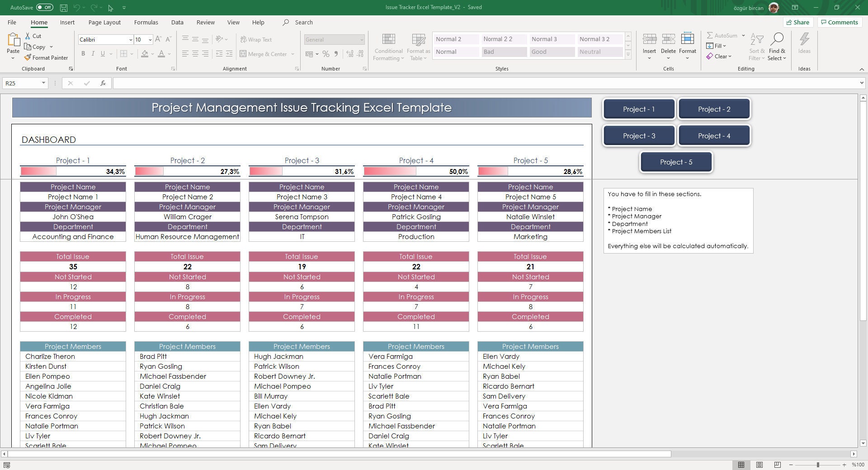Open the font name dropdown

[130, 39]
